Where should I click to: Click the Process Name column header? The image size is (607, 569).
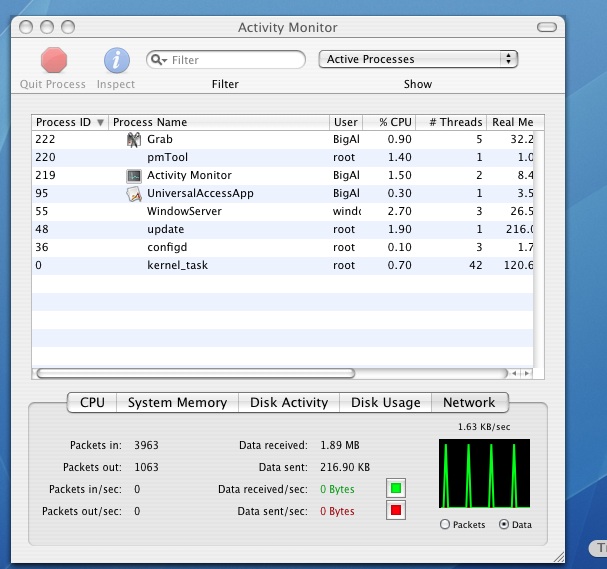(219, 122)
